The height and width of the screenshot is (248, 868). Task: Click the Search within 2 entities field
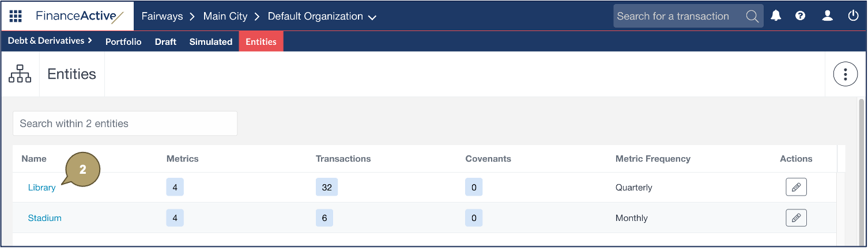pos(125,124)
